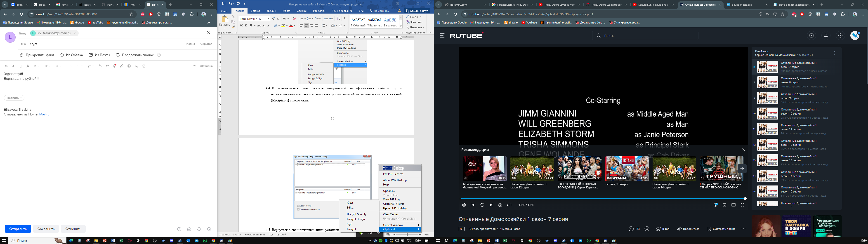Open Word 'Файл' menu

tap(224, 11)
